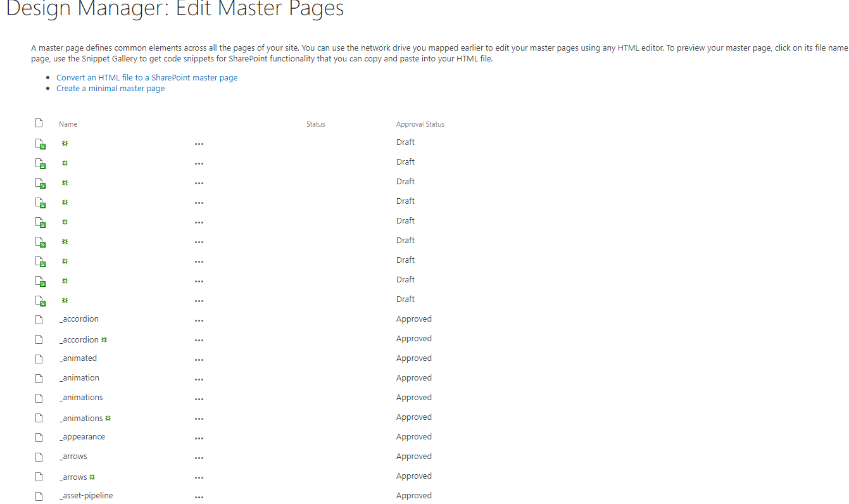Click the checked-out file icon on the first Draft row
The width and height of the screenshot is (849, 504).
(40, 144)
